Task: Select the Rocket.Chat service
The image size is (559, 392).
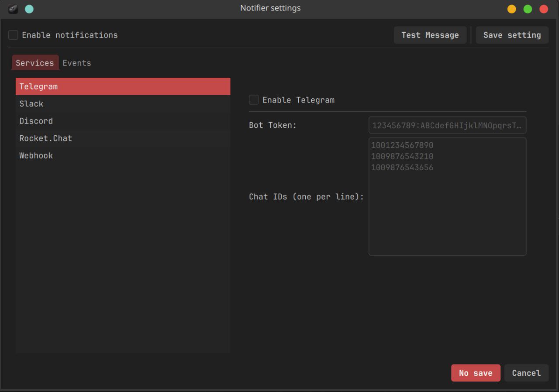Action: [123, 138]
